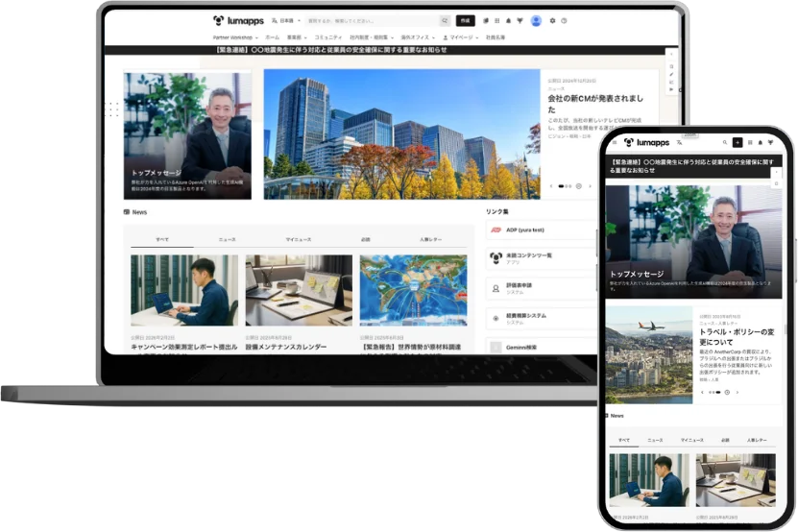The width and height of the screenshot is (798, 532).
Task: Open search on the phone
Action: (725, 142)
